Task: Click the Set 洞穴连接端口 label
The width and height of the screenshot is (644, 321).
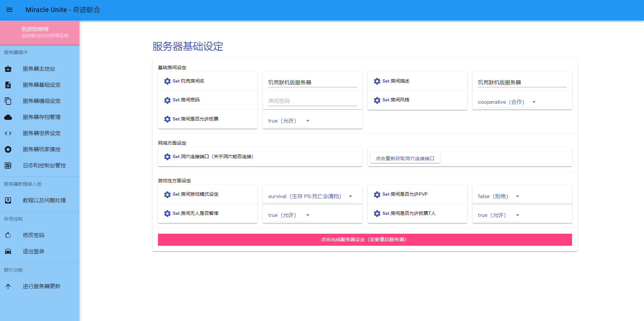Action: point(213,157)
